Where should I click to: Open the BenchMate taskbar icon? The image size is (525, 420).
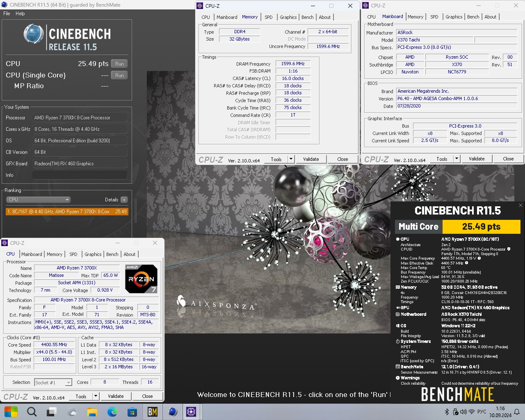click(153, 411)
